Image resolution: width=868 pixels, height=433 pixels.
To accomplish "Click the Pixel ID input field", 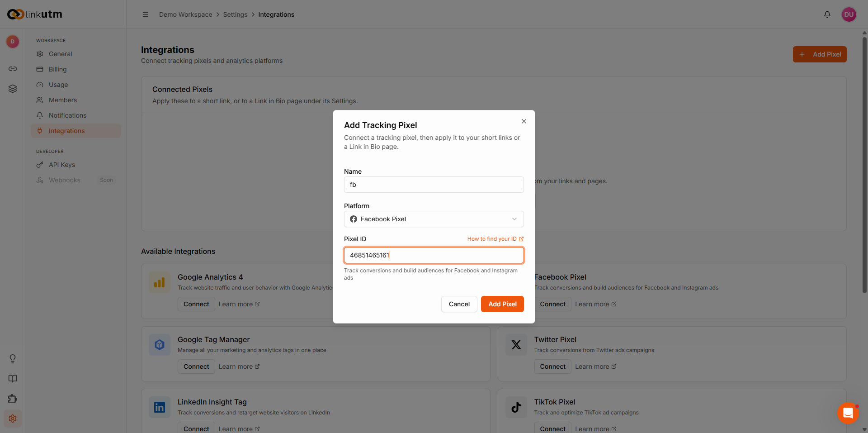I will coord(434,255).
